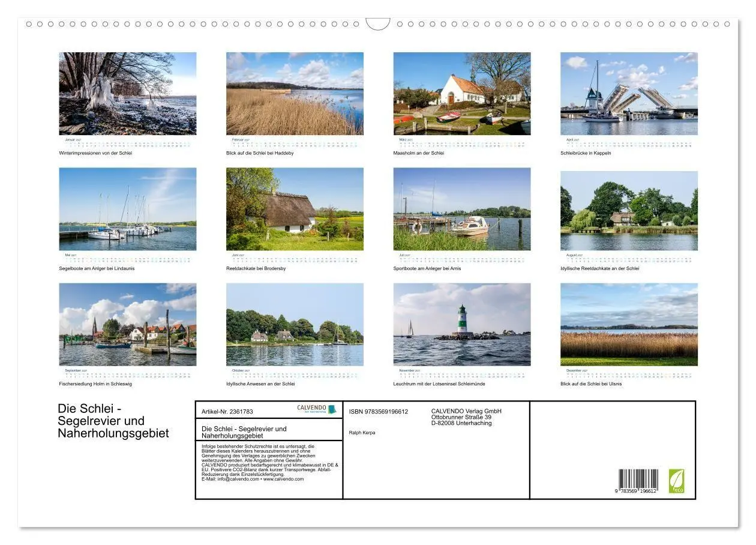Select the Ulsnis reed view photo
Viewport: 756px width, 545px height.
pyautogui.click(x=629, y=325)
